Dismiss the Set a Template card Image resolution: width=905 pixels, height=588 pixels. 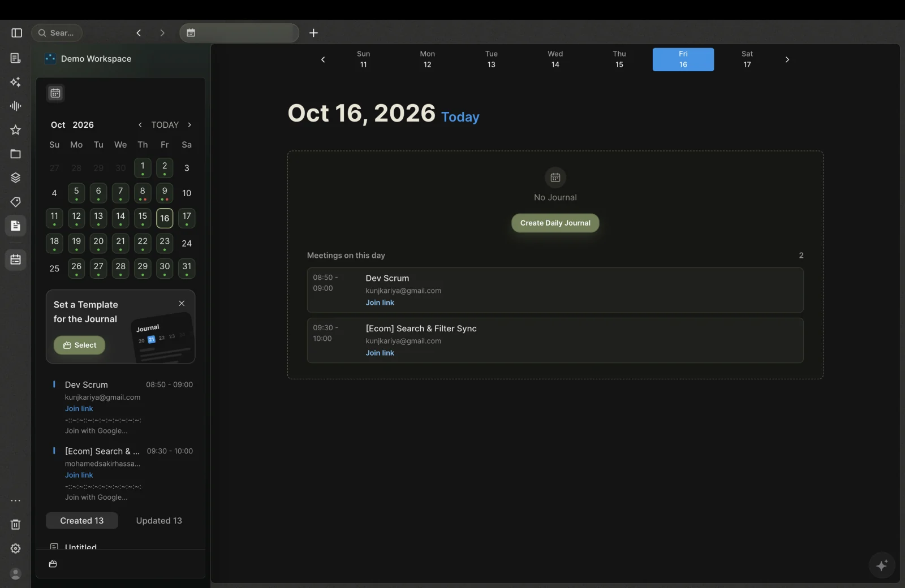tap(182, 304)
